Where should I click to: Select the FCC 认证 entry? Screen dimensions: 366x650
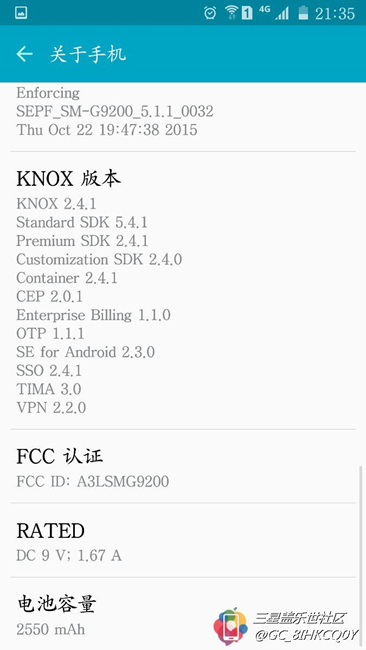coord(183,466)
